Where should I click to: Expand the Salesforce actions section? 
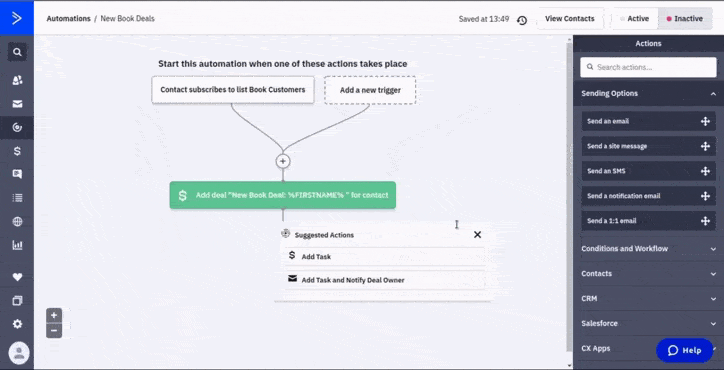648,323
